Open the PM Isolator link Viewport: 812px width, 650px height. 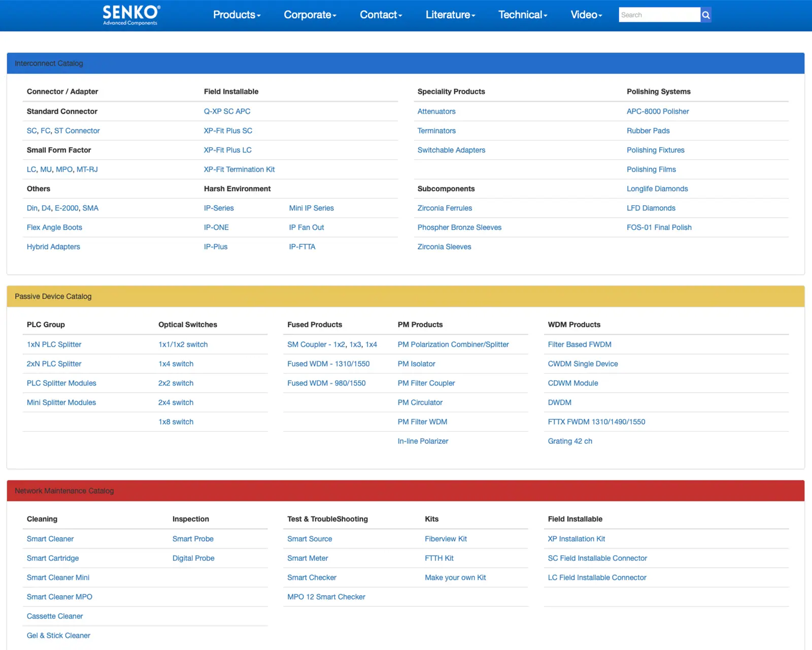(x=416, y=364)
